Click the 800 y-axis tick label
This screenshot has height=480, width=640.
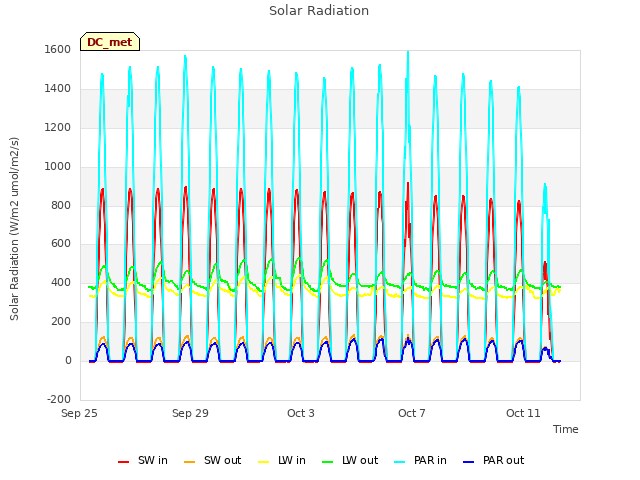click(x=61, y=205)
